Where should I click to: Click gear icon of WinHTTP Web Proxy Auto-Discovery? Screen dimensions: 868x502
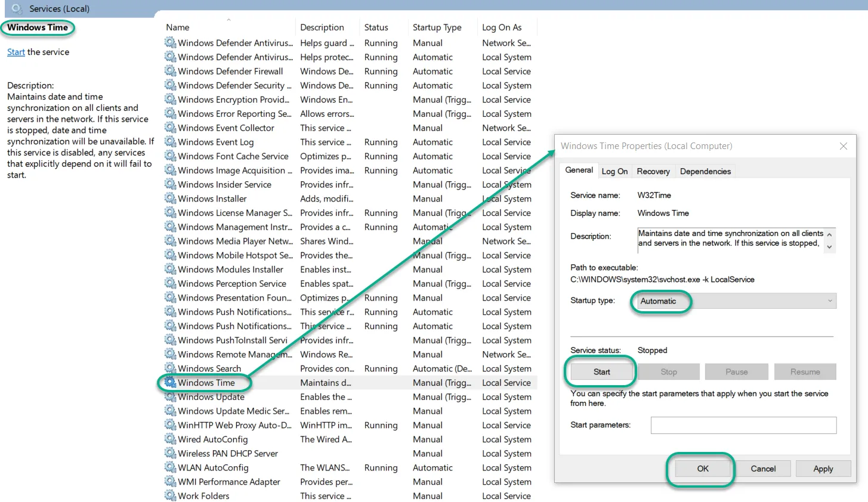171,424
